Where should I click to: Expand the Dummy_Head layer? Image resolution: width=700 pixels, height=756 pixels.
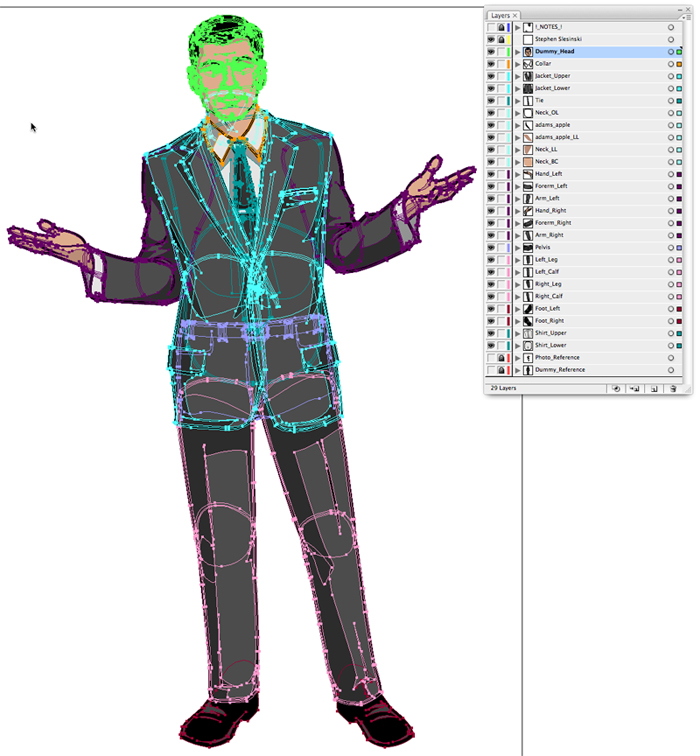point(518,52)
